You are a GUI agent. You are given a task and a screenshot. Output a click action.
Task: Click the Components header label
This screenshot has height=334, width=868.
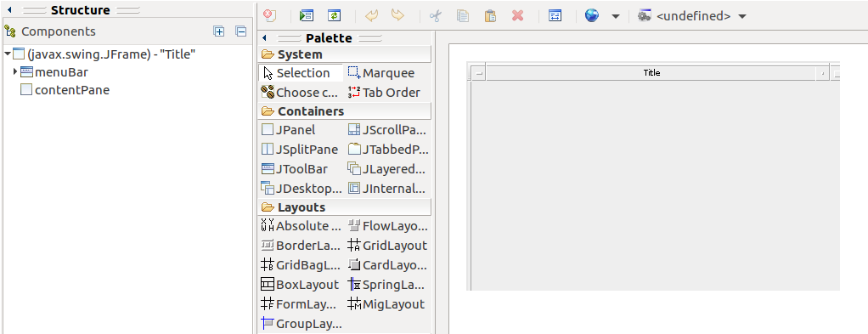[58, 31]
